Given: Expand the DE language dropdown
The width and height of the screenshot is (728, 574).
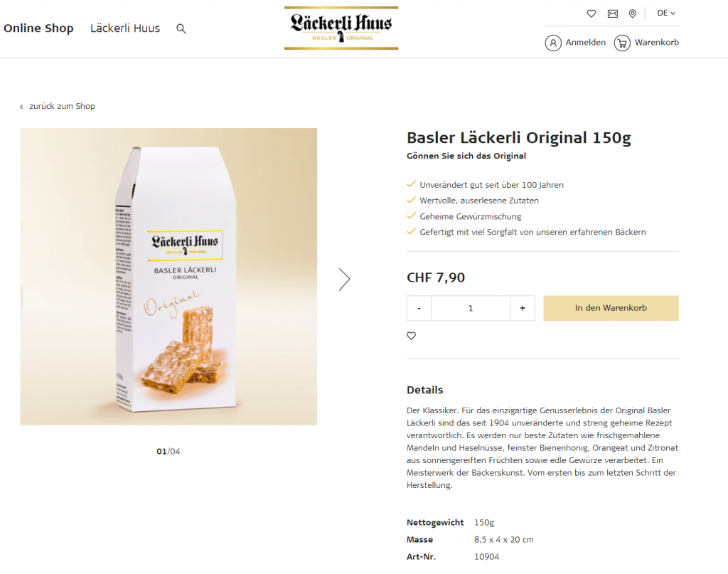Looking at the screenshot, I should click(666, 13).
